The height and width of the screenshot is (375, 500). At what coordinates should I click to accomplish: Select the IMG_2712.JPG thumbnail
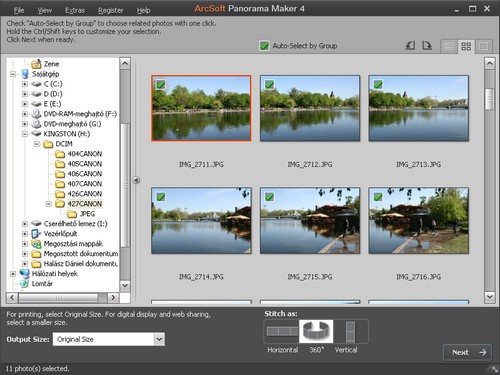coord(310,108)
